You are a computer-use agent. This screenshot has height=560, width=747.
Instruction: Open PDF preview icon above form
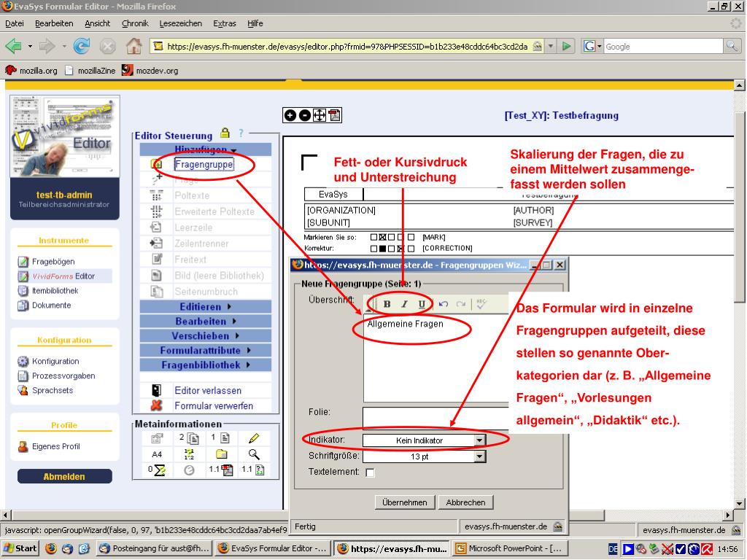[x=334, y=115]
